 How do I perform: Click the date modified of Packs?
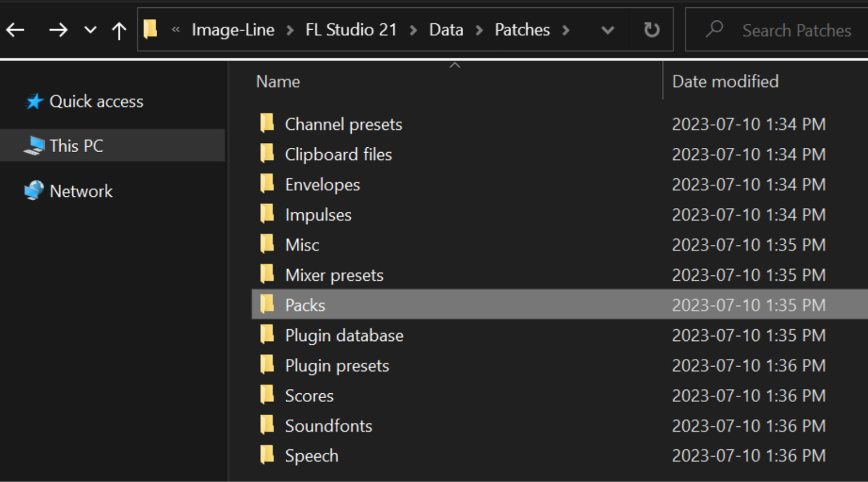point(749,305)
